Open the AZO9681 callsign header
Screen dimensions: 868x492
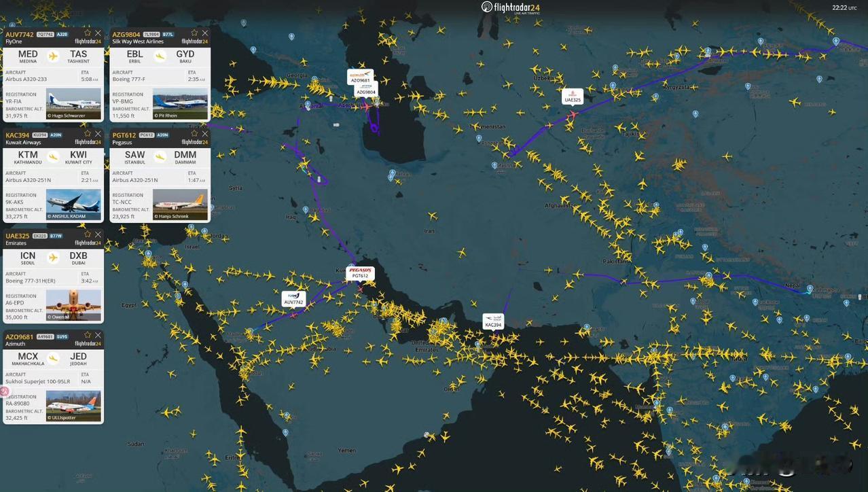(19, 336)
